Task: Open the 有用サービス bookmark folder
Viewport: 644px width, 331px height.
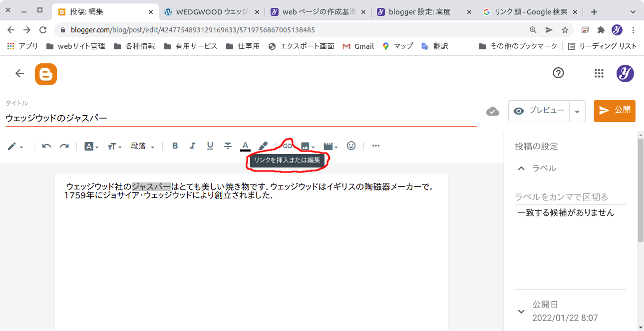Action: pos(190,46)
